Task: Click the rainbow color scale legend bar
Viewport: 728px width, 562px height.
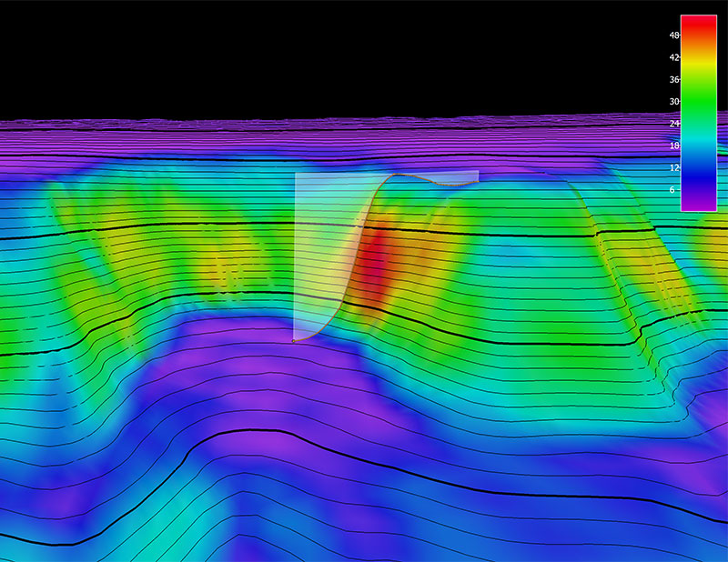Action: pyautogui.click(x=699, y=114)
